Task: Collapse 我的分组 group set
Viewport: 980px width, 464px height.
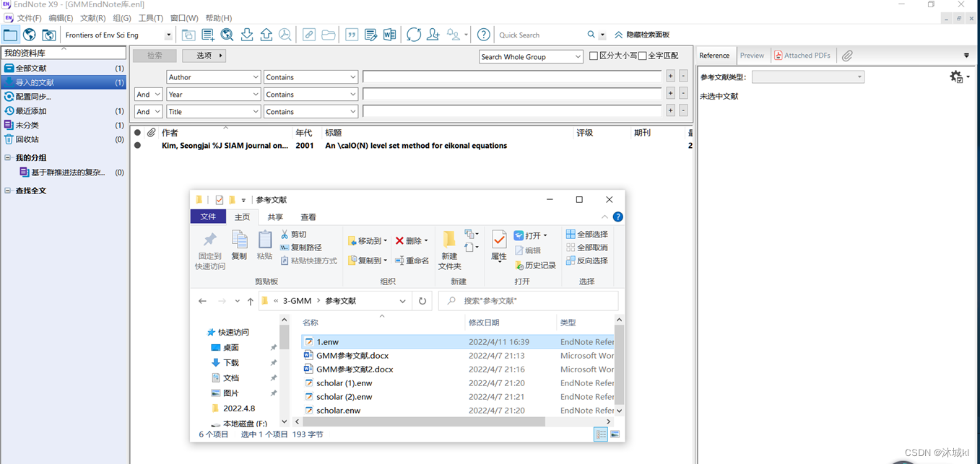Action: pos(8,157)
